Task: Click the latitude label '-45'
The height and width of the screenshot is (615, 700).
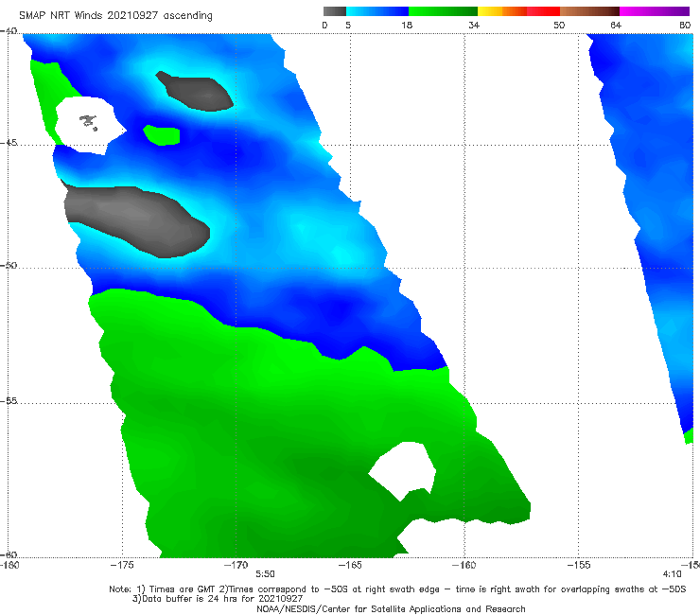Action: [x=9, y=143]
